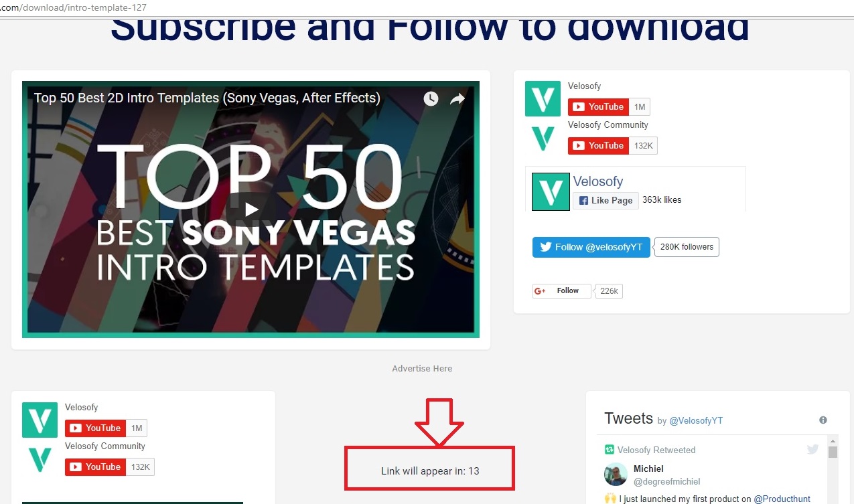The width and height of the screenshot is (854, 504).
Task: Follow @velosofyYT on Twitter
Action: click(591, 247)
